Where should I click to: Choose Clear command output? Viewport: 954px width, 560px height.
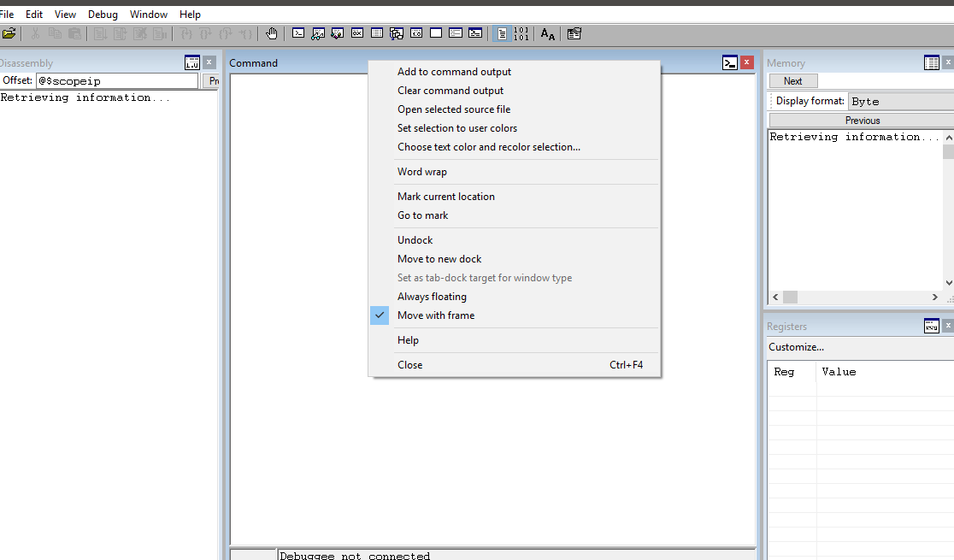point(514,91)
